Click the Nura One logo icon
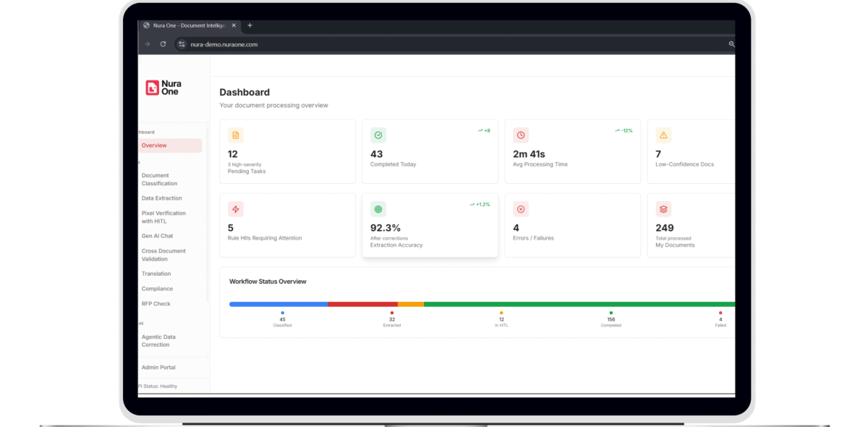 (152, 88)
